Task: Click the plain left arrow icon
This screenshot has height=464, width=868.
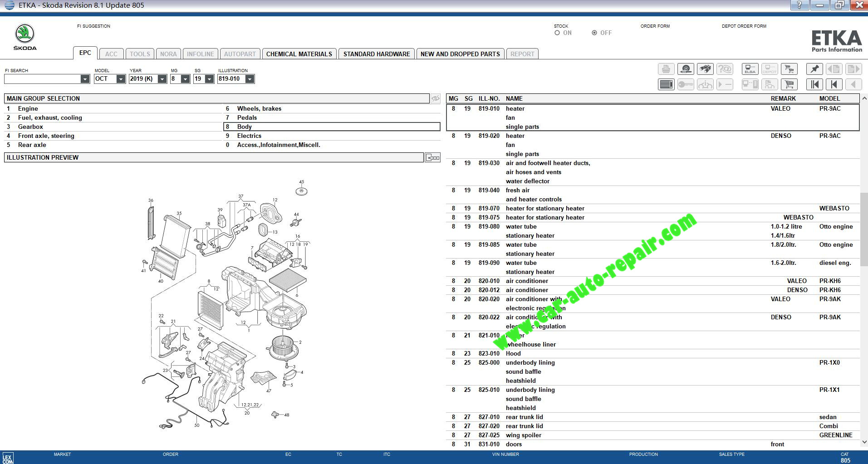Action: click(x=853, y=84)
